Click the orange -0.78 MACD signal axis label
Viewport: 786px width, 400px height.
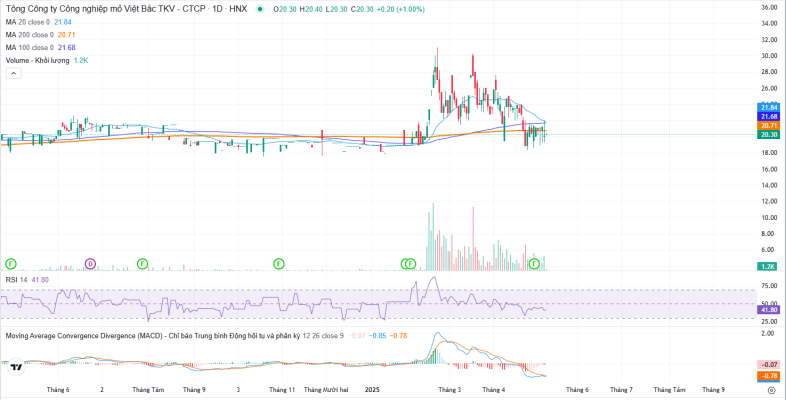point(769,375)
